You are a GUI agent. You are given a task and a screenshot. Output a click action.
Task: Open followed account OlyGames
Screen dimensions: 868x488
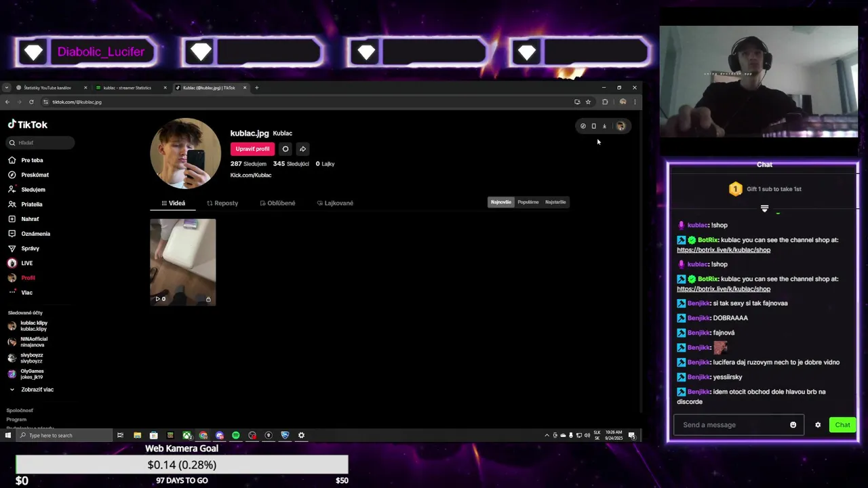(27, 374)
